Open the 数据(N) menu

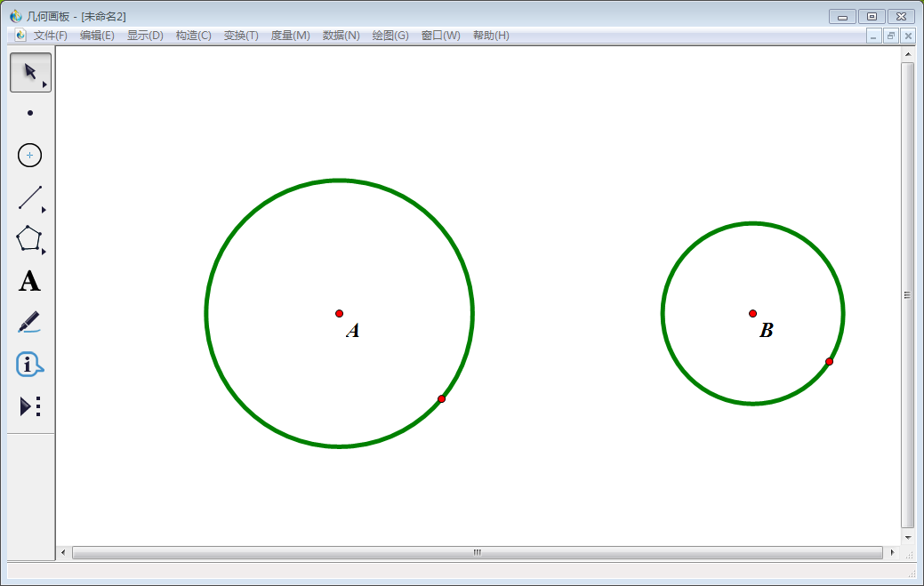tap(341, 36)
